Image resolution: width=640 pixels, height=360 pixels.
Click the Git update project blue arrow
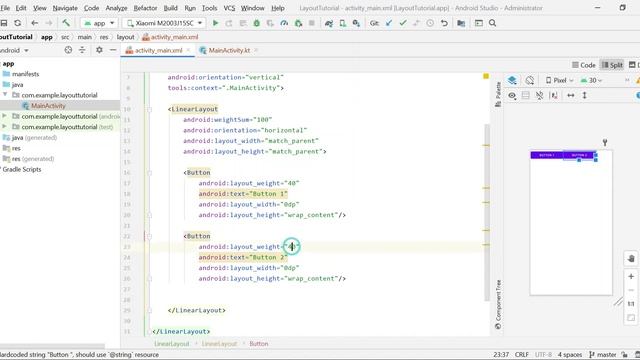tap(389, 23)
